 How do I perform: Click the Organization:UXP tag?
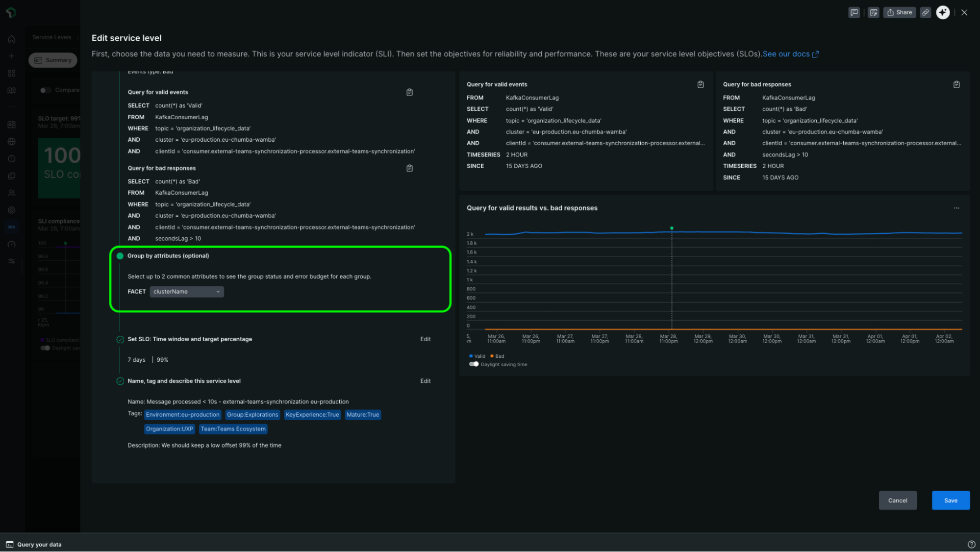pyautogui.click(x=170, y=429)
